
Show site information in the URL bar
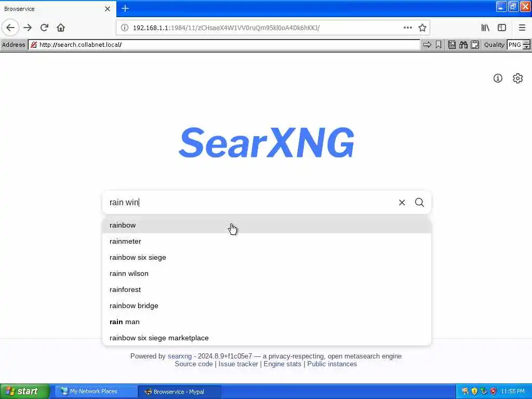coord(125,28)
